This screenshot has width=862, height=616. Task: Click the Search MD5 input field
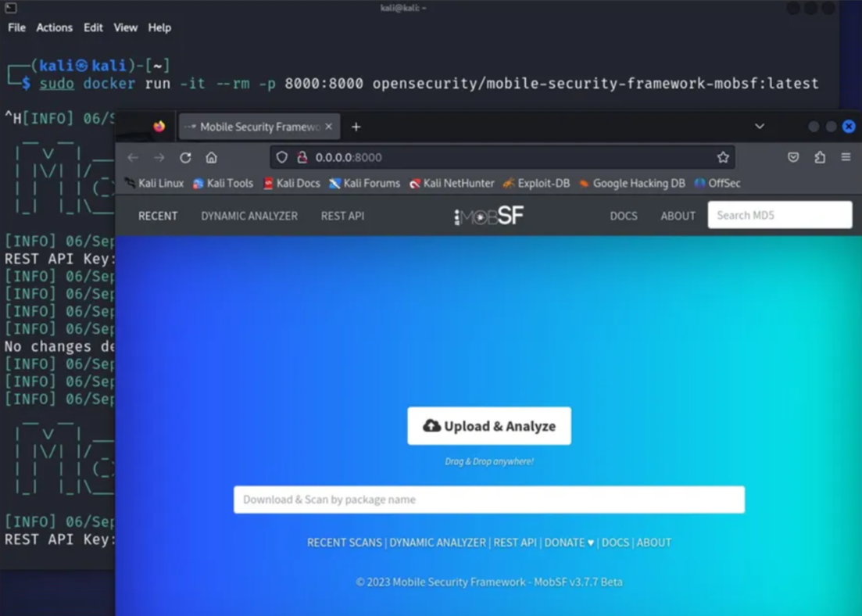[779, 215]
